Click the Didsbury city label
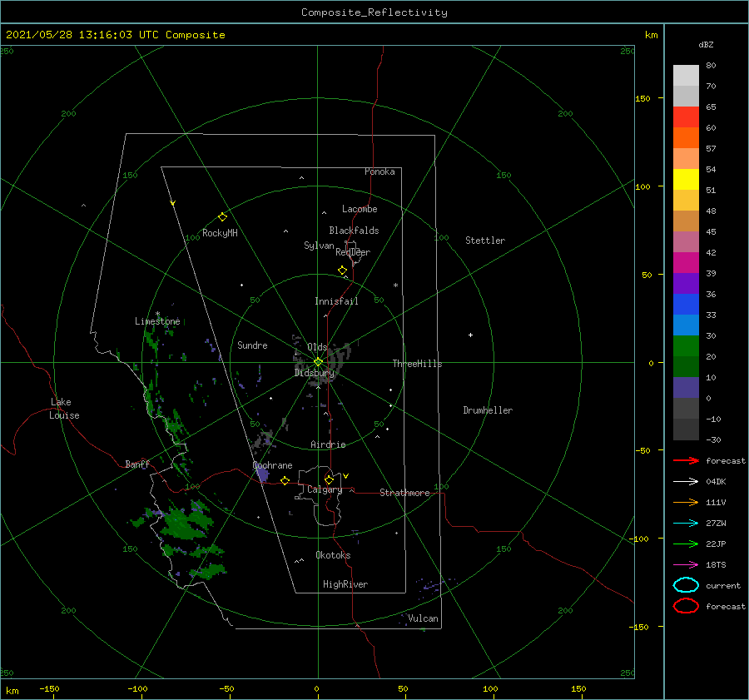The width and height of the screenshot is (749, 700). coord(315,373)
